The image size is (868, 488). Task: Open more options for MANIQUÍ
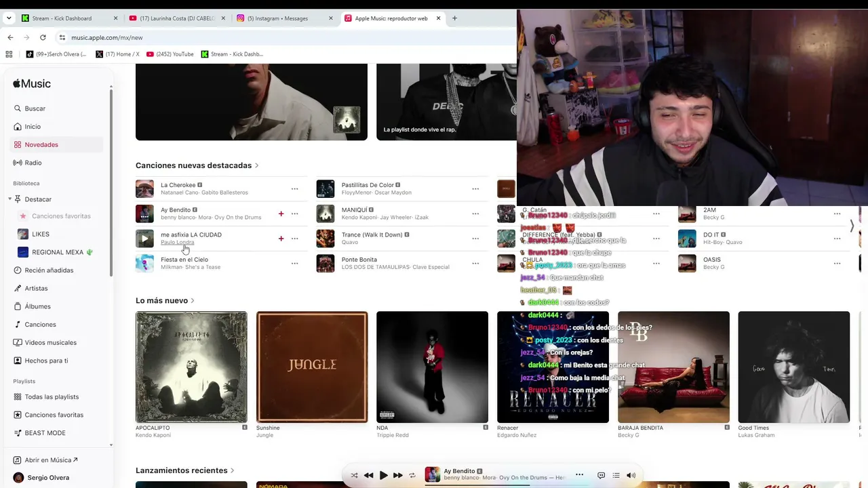[x=475, y=213]
